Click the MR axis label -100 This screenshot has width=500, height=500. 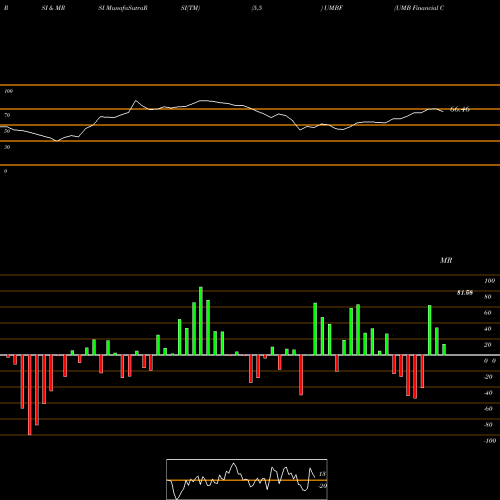(490, 441)
